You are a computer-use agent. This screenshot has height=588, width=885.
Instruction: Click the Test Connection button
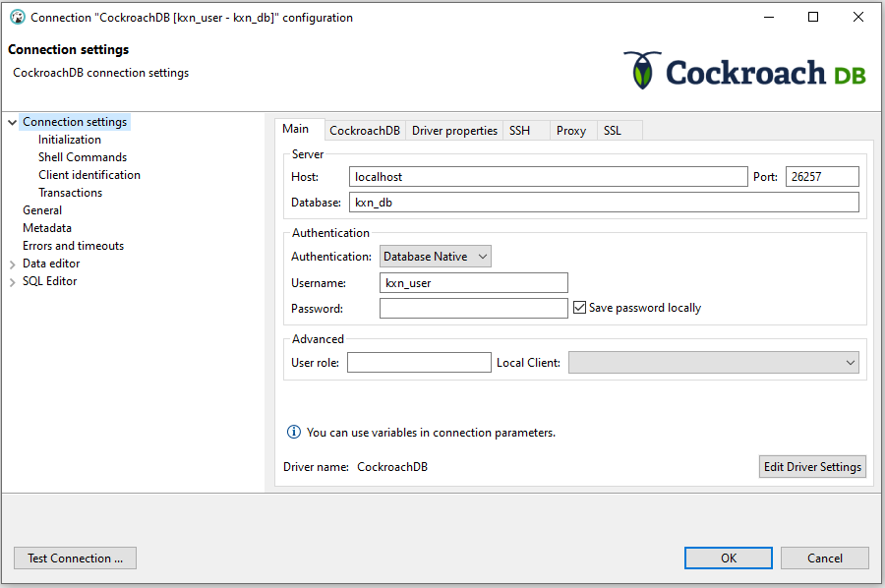75,559
